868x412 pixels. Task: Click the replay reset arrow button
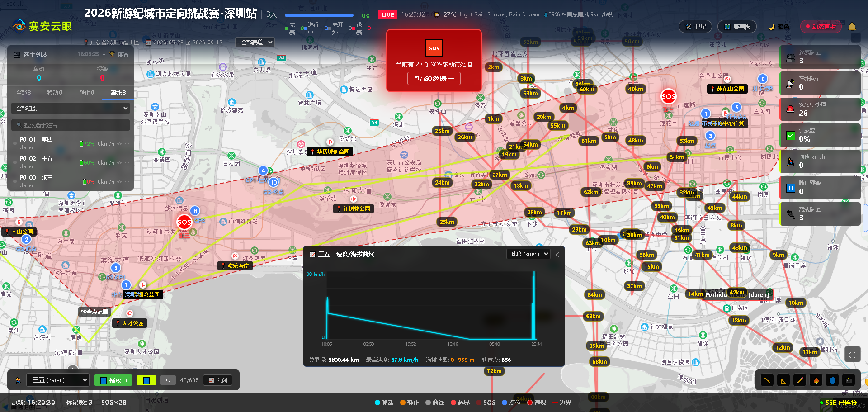point(168,380)
